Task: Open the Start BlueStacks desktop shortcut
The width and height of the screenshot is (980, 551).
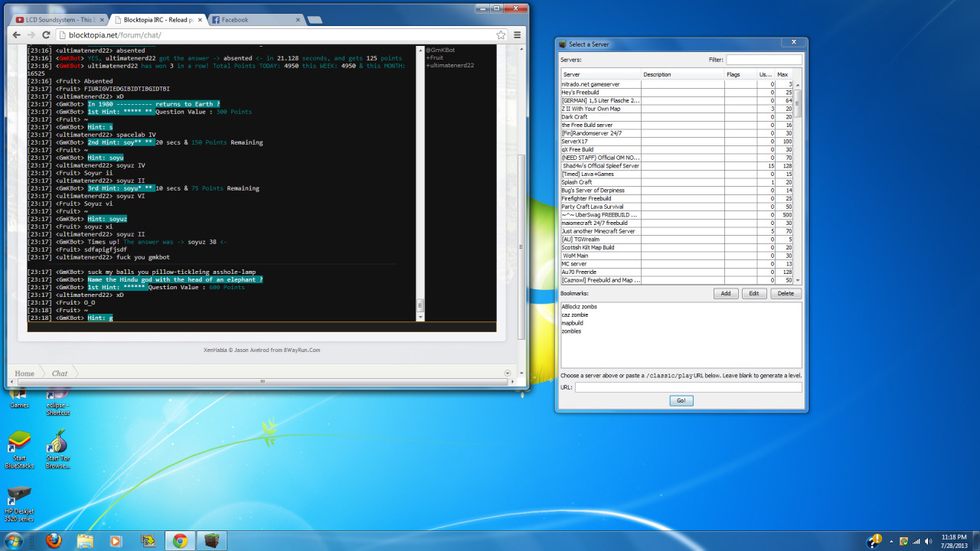Action: point(19,449)
